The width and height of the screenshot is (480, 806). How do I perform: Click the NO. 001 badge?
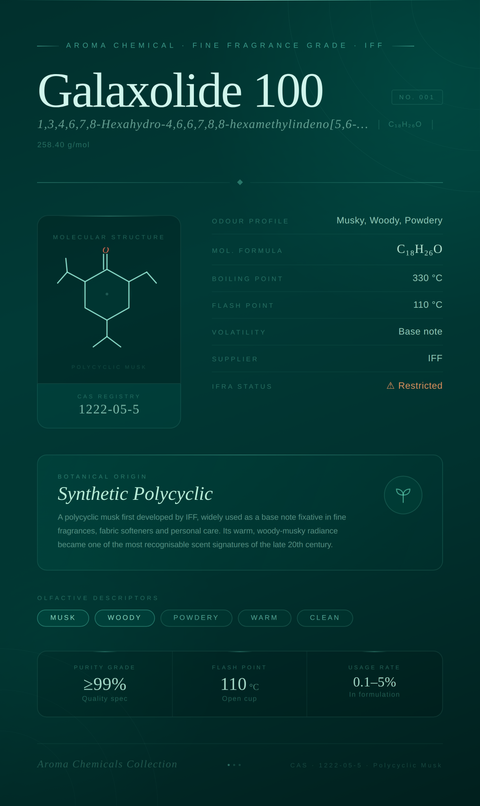coord(417,97)
